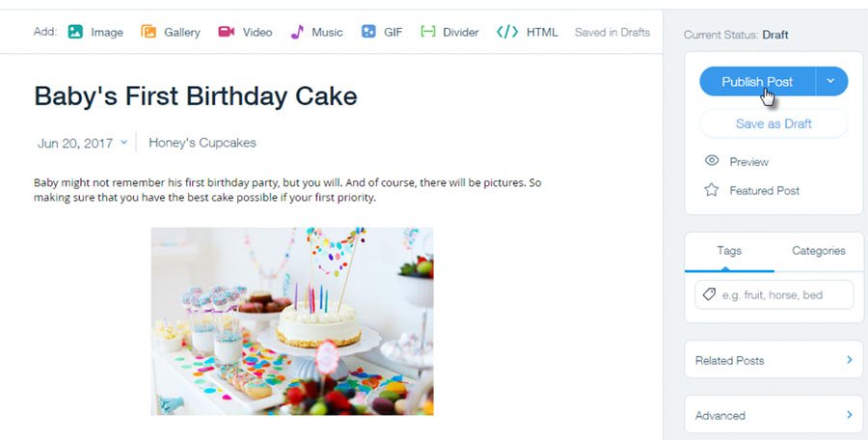Click the Save as Draft button
Screen dimensions: 868x440
pyautogui.click(x=773, y=124)
